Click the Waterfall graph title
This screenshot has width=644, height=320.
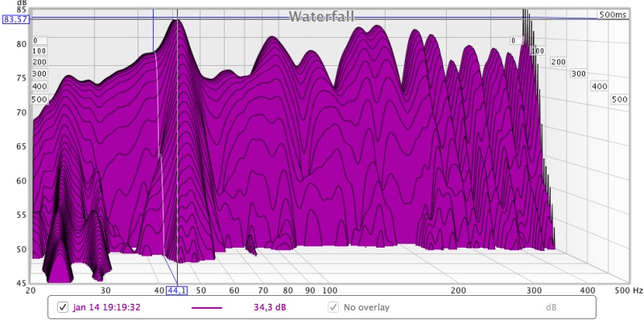321,17
